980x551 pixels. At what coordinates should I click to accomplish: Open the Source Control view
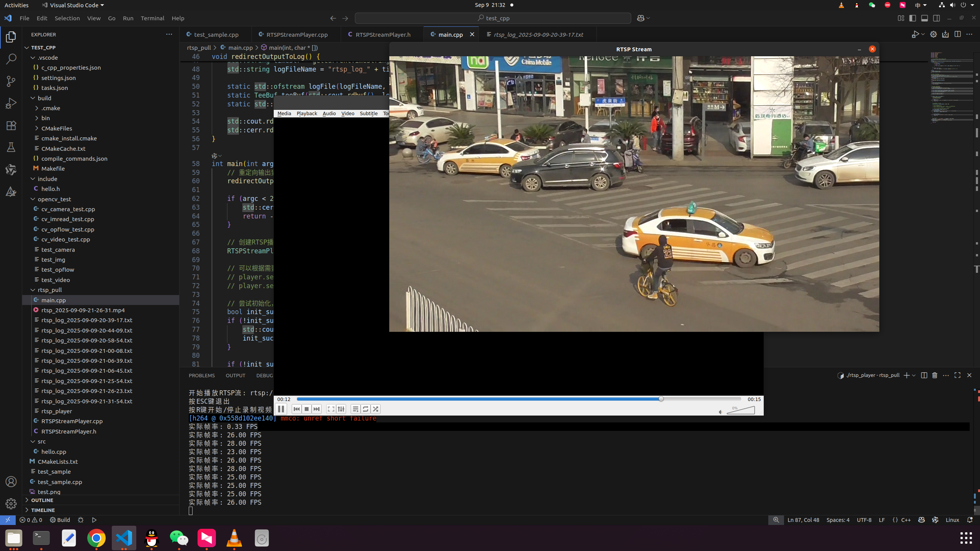11,81
